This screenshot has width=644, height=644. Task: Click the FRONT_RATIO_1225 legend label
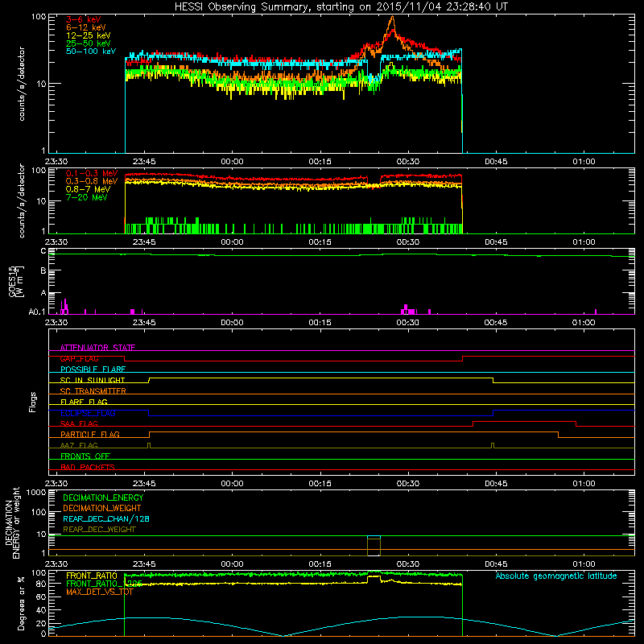[x=104, y=584]
